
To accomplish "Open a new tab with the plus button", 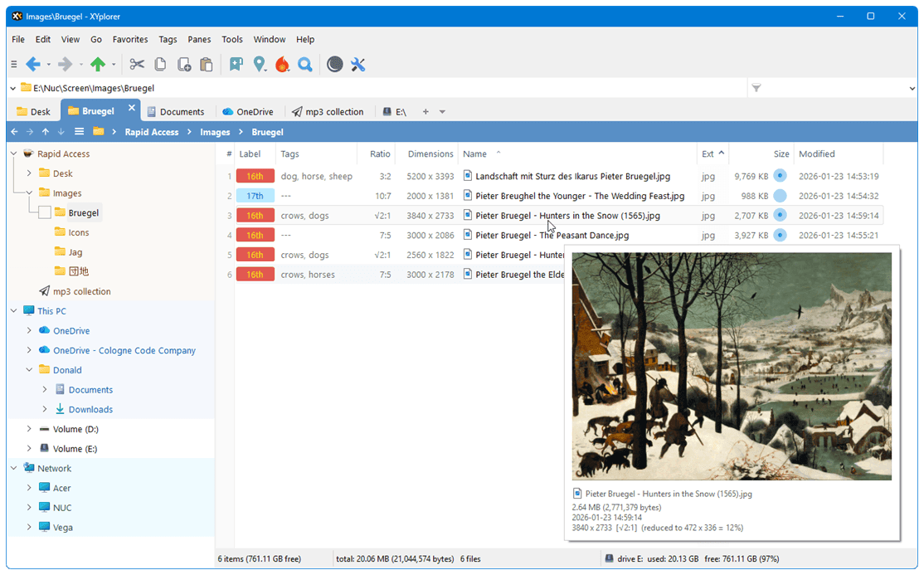I will [x=425, y=110].
